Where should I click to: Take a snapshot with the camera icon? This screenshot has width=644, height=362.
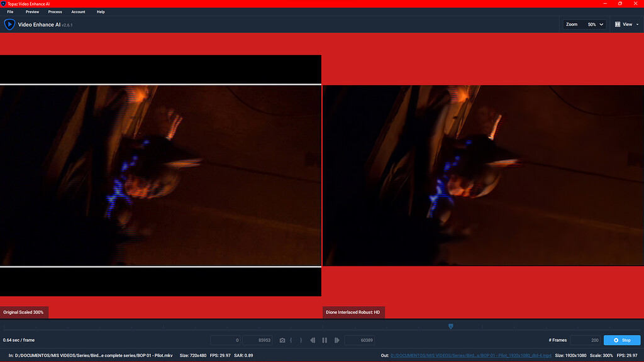282,340
